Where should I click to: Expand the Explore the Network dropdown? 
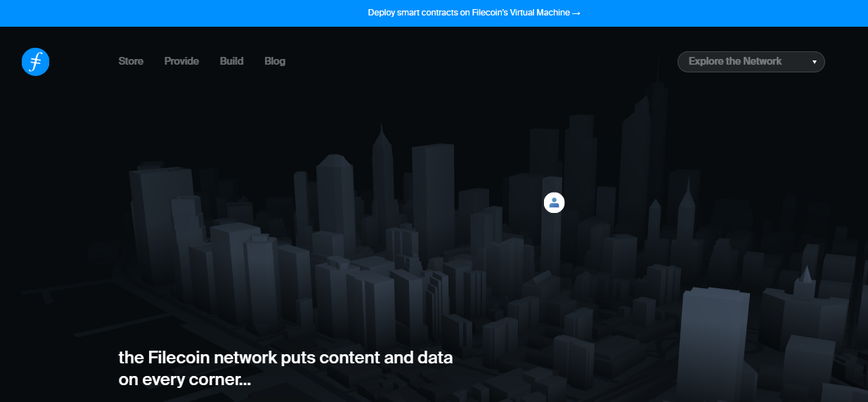tap(750, 62)
